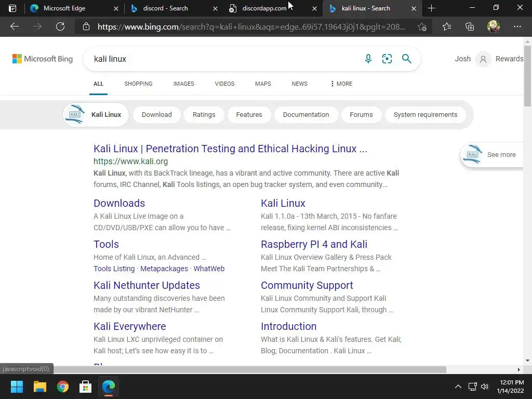Click the Edge taskbar icon

[109, 387]
